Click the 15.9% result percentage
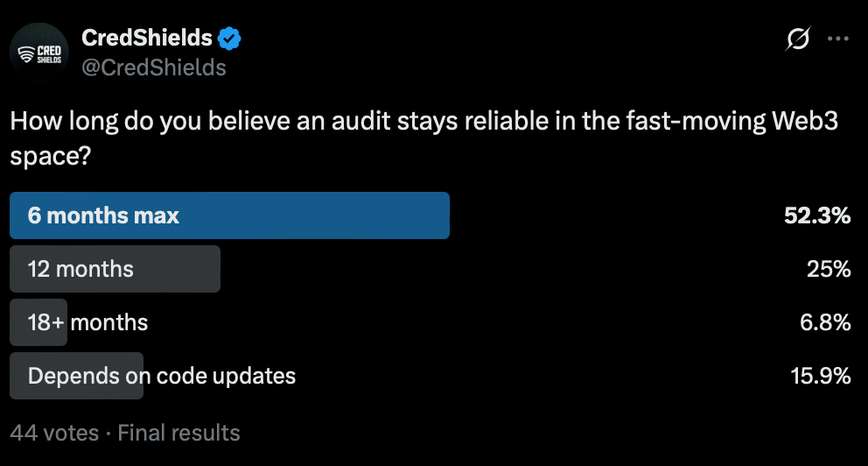The width and height of the screenshot is (868, 466). pos(820,376)
